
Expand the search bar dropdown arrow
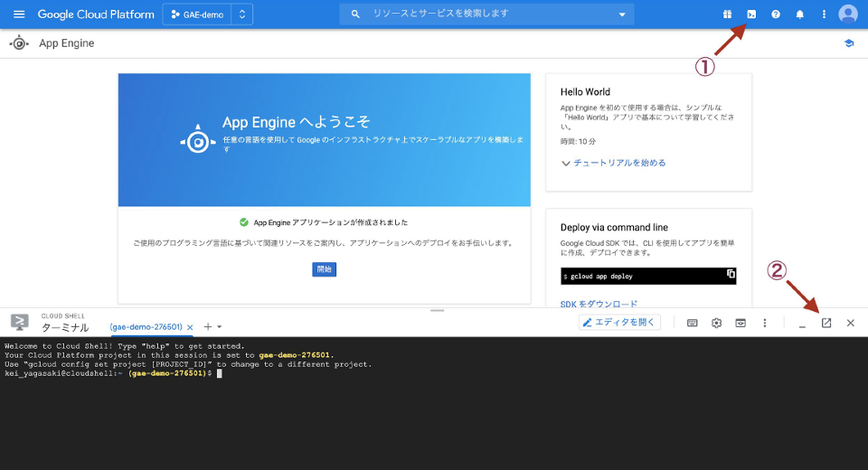tap(622, 14)
